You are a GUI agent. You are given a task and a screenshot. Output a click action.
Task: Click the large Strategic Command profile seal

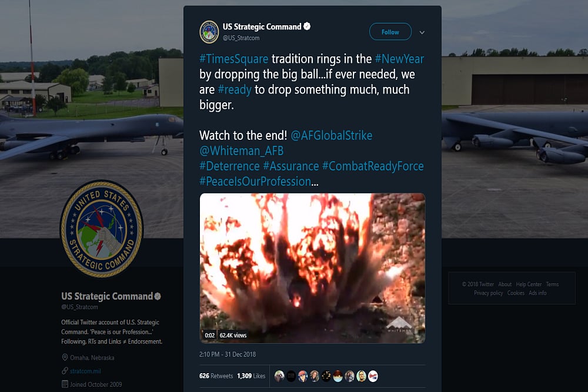[102, 229]
